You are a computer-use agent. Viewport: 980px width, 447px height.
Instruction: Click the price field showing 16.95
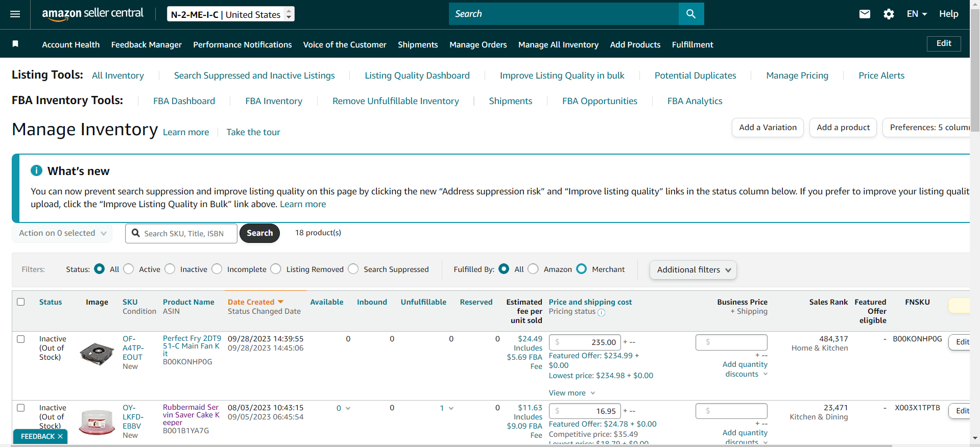[585, 411]
